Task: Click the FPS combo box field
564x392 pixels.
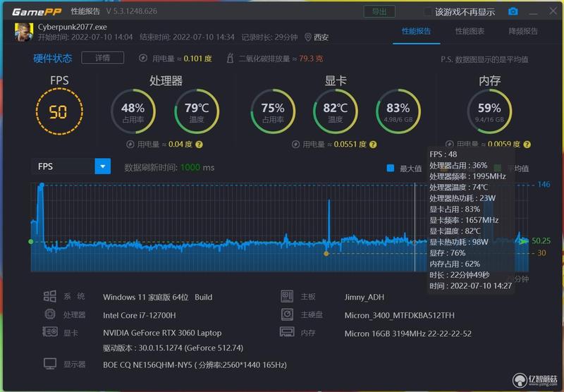Action: (71, 166)
